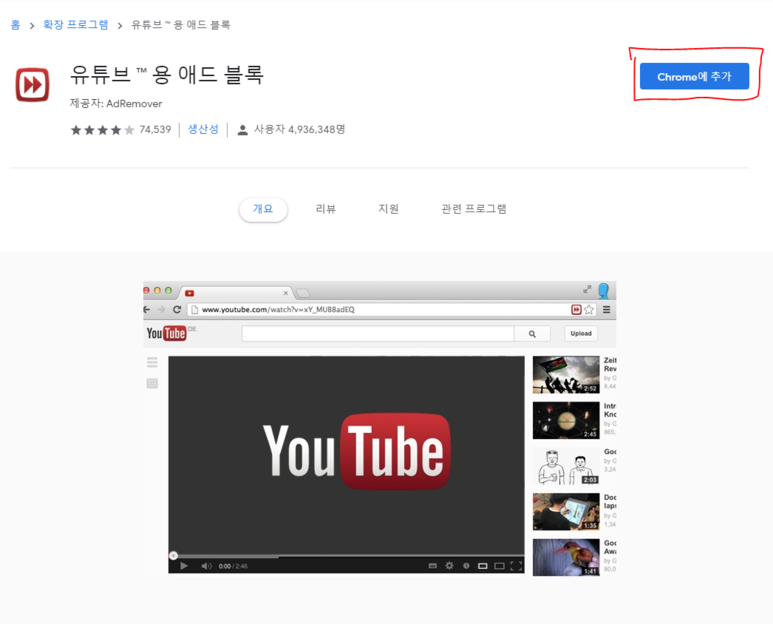Click the big YouTube logo in video
The height and width of the screenshot is (624, 773).
pos(356,451)
